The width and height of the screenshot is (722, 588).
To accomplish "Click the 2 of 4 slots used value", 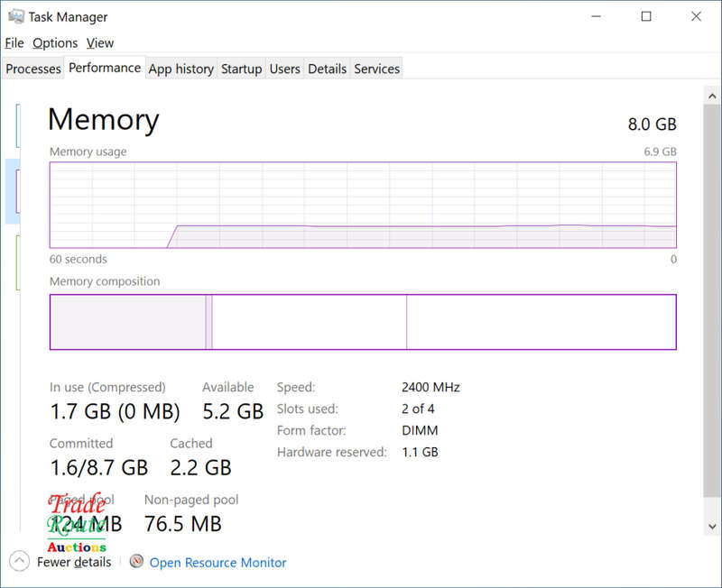I will [x=418, y=409].
